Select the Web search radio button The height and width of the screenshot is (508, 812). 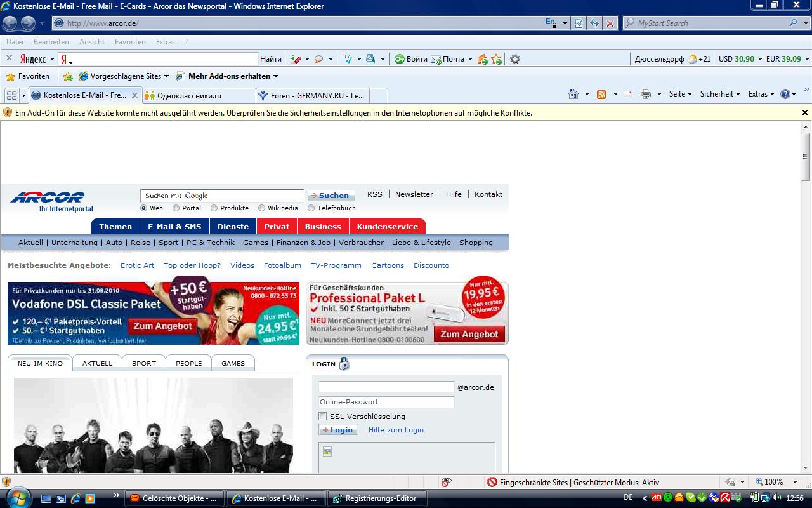click(144, 208)
